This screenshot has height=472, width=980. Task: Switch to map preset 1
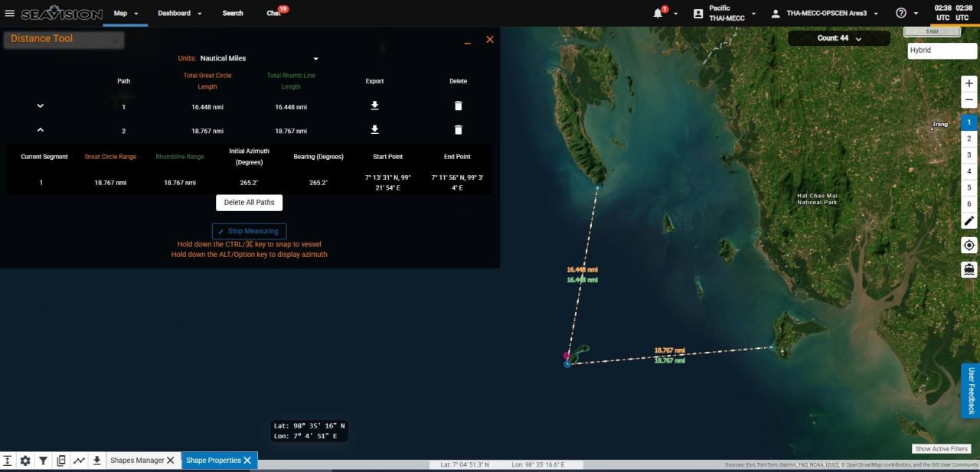point(969,122)
